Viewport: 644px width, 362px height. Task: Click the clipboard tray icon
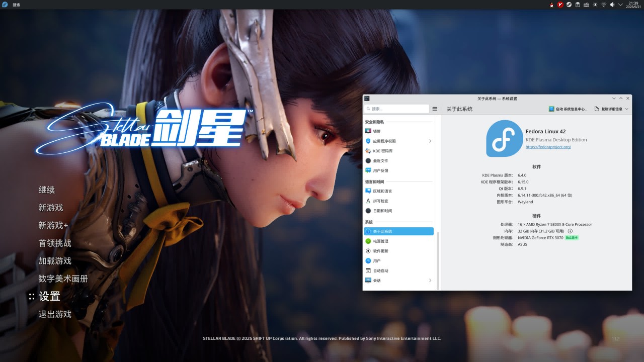point(578,5)
